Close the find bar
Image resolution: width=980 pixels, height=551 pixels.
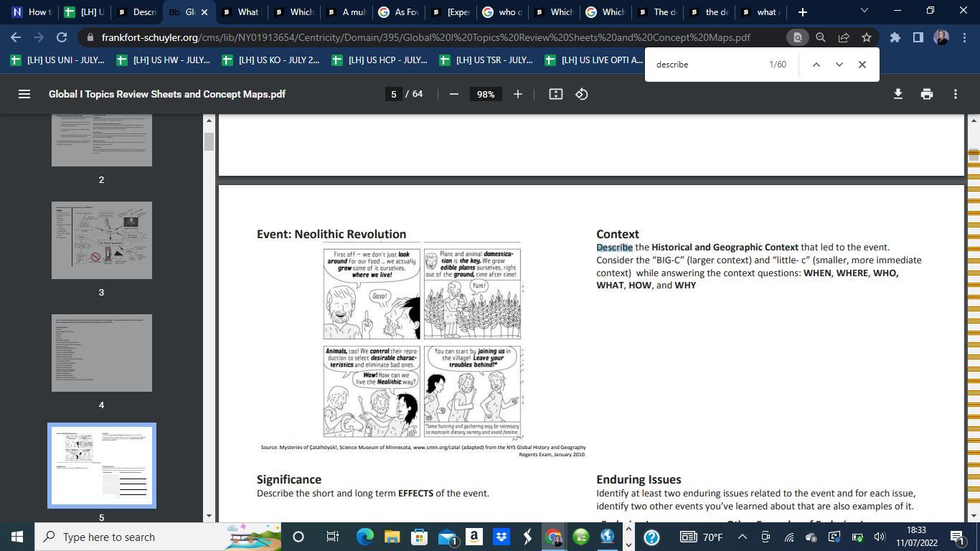click(862, 65)
